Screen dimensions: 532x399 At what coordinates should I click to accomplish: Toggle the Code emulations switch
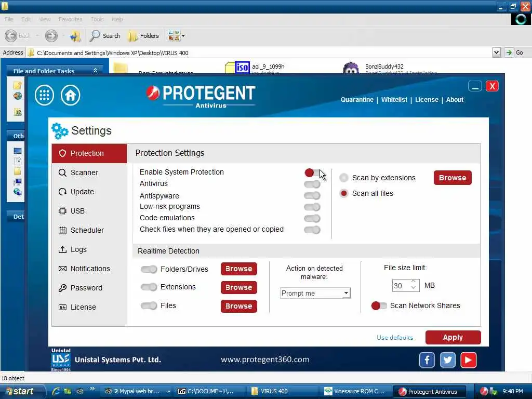(312, 219)
